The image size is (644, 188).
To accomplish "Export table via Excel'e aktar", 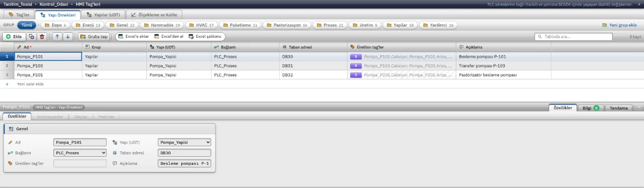I will click(133, 37).
